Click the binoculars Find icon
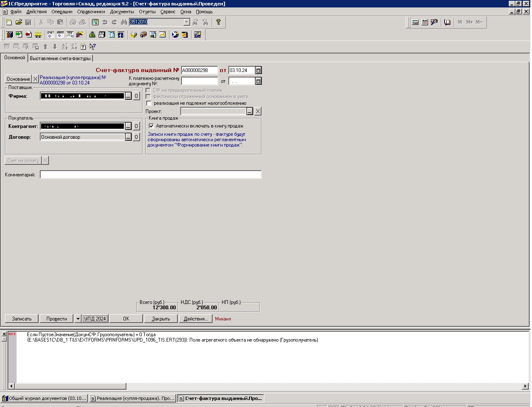Viewport: 532px width, 407px height. tap(123, 22)
